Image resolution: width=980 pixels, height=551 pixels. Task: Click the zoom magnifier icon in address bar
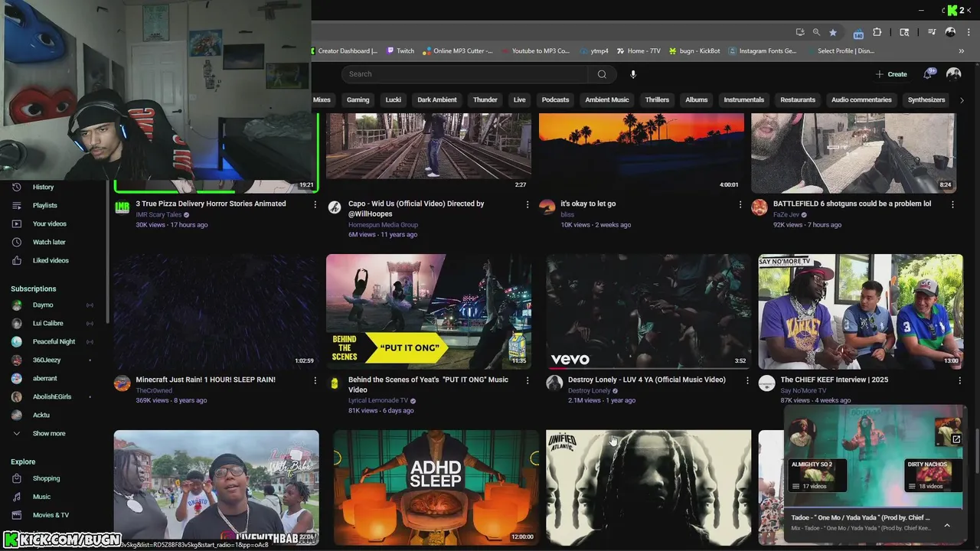(816, 32)
